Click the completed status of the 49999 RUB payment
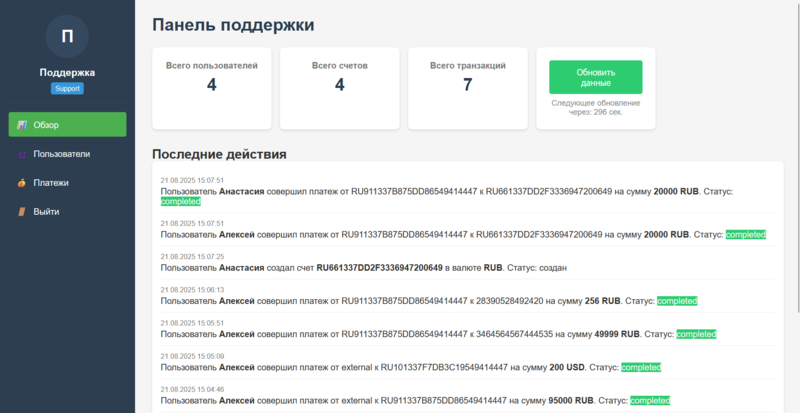The height and width of the screenshot is (413, 800). coord(696,334)
